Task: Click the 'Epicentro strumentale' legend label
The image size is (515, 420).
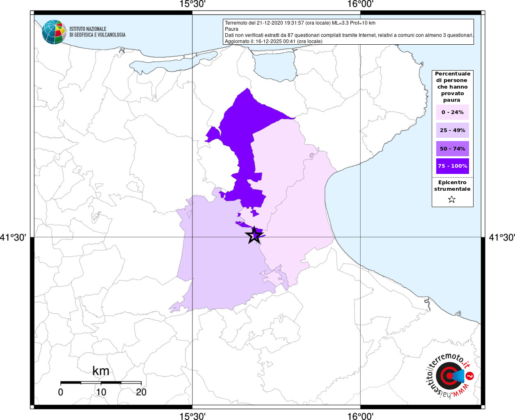Action: click(452, 186)
